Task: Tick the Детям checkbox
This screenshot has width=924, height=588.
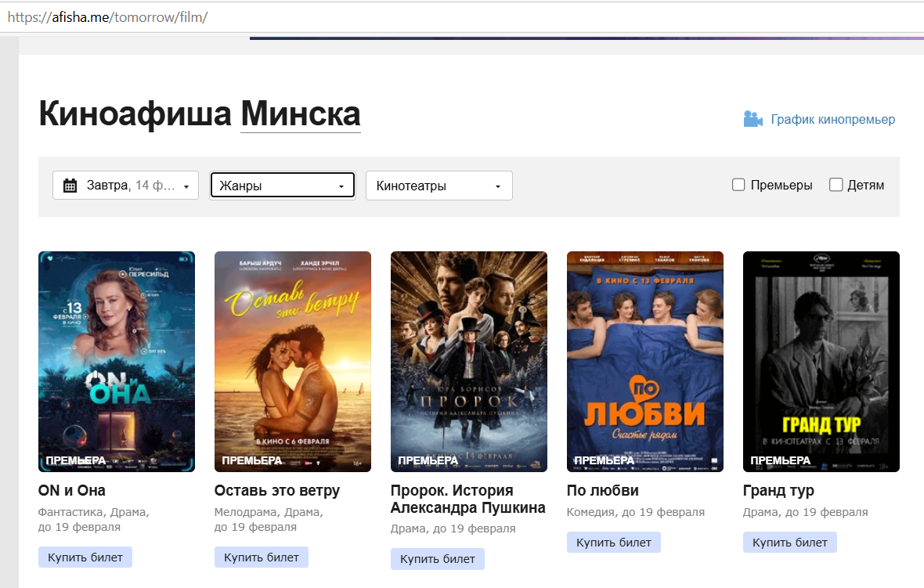Action: coord(836,185)
